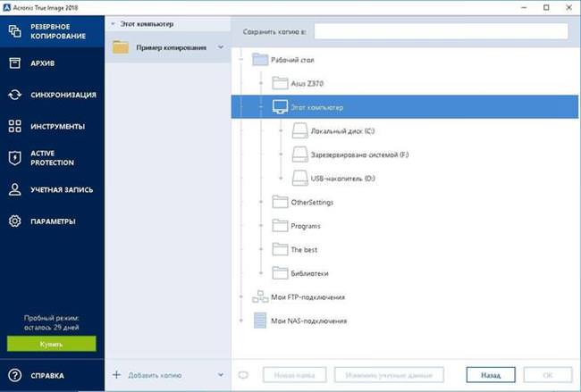Click the Новая папка button

pyautogui.click(x=295, y=375)
